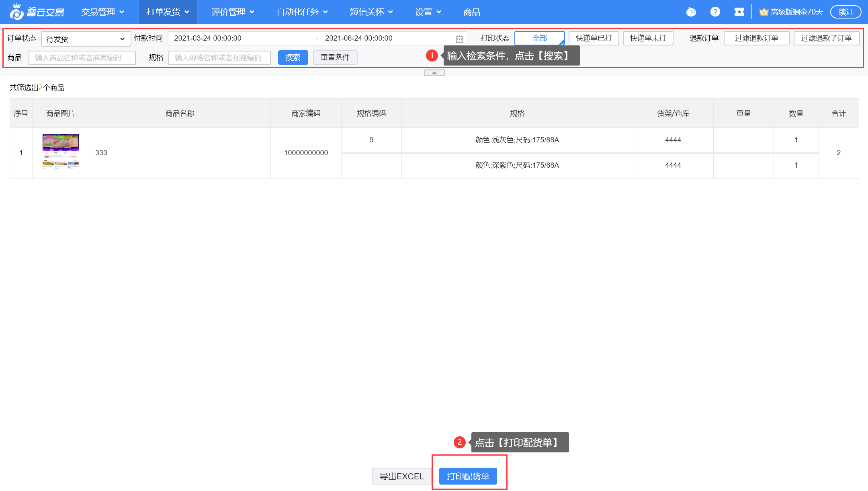Expand 交易管理 menu

(102, 12)
